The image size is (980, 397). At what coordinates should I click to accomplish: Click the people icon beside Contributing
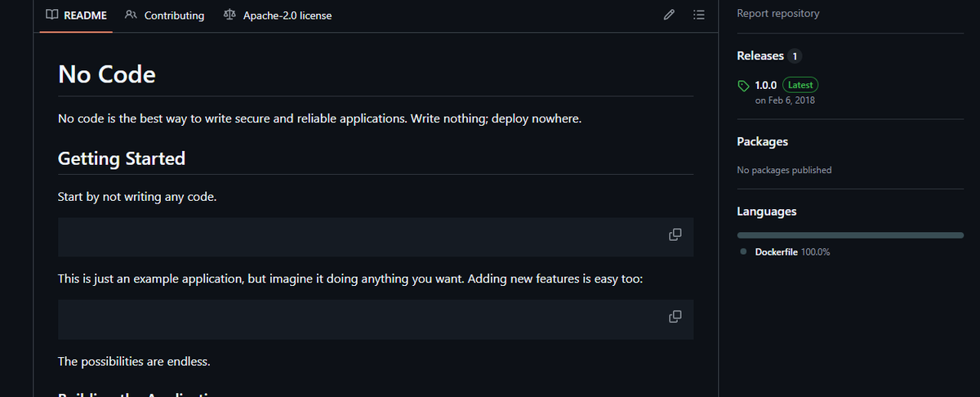pyautogui.click(x=131, y=15)
